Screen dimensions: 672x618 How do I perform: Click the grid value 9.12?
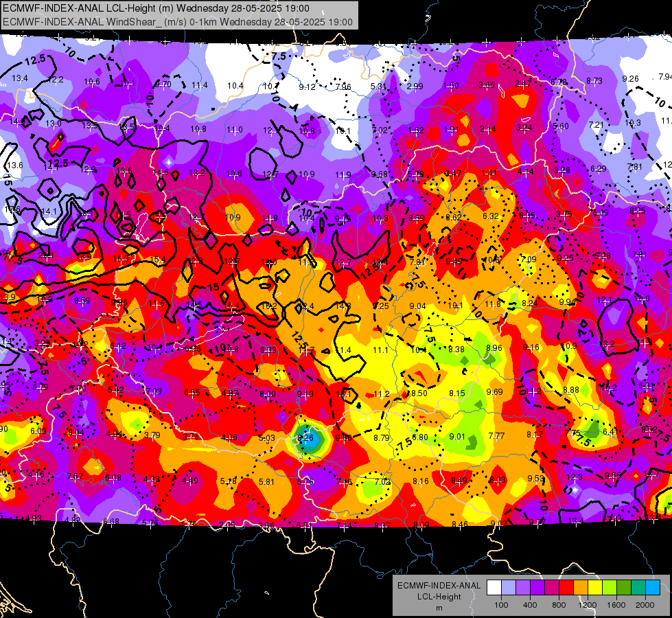pos(307,87)
